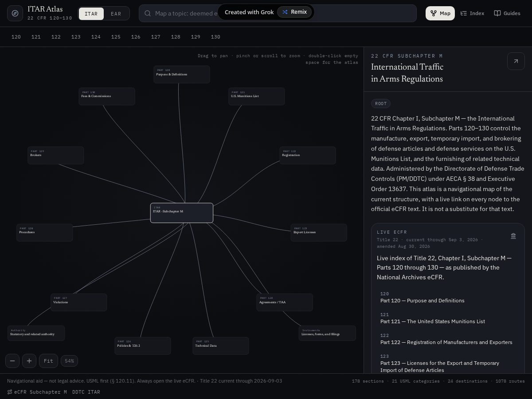Open the Guides view tab
This screenshot has width=532, height=399.
[507, 13]
